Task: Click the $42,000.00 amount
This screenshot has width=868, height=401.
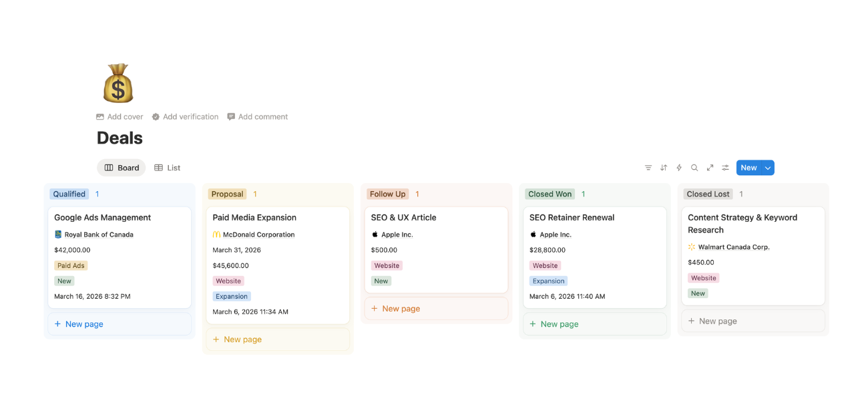Action: point(72,250)
